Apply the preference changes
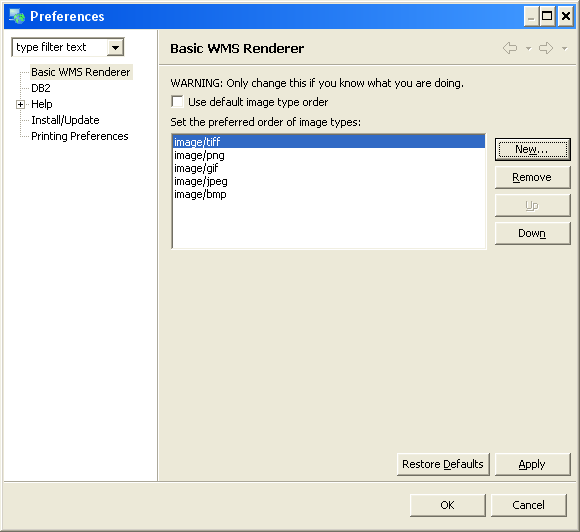This screenshot has height=532, width=580. click(533, 464)
